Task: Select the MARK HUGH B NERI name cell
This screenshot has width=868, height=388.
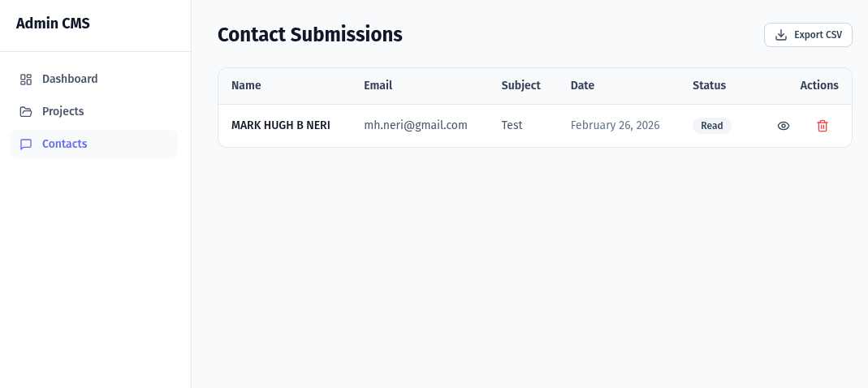Action: [x=281, y=126]
